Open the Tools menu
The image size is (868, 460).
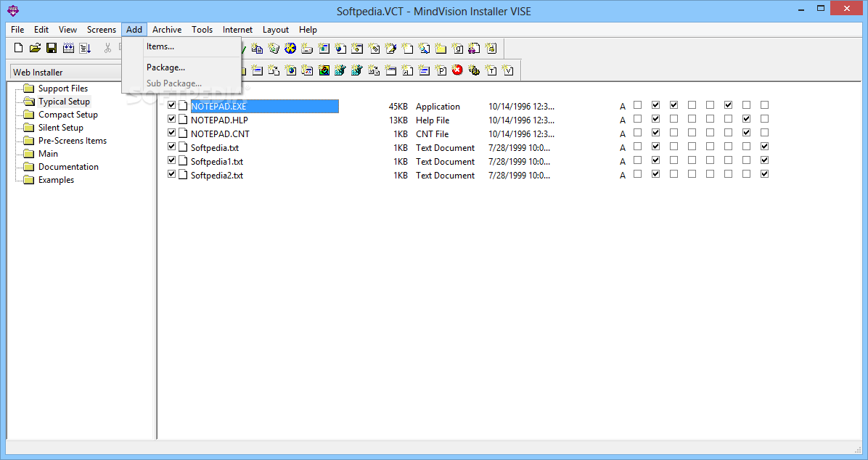click(x=202, y=29)
